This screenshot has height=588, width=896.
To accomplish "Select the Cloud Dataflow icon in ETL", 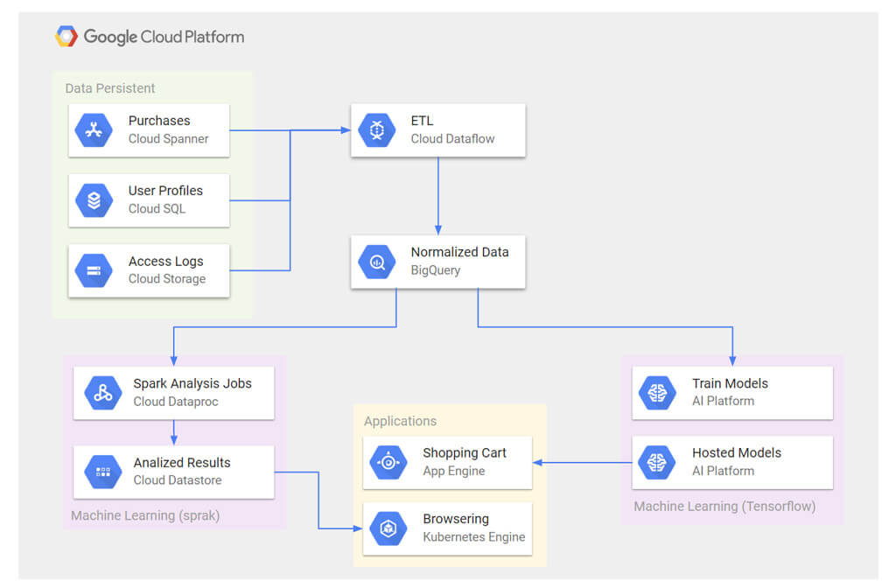I will [376, 130].
